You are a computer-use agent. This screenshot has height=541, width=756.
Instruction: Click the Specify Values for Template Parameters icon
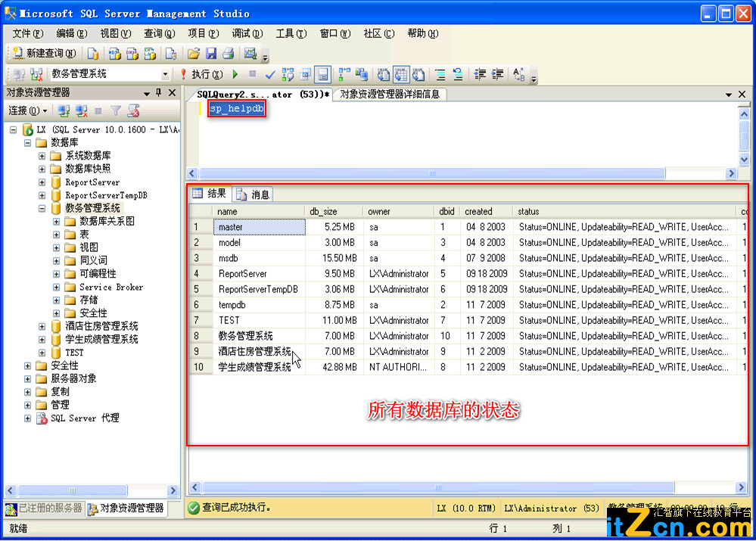(x=519, y=74)
